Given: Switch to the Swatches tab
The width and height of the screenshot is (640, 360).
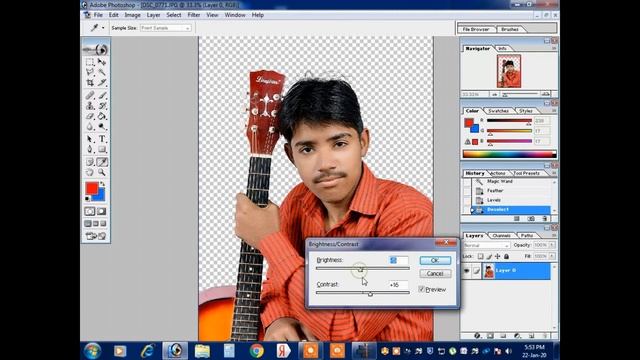Looking at the screenshot, I should (499, 111).
